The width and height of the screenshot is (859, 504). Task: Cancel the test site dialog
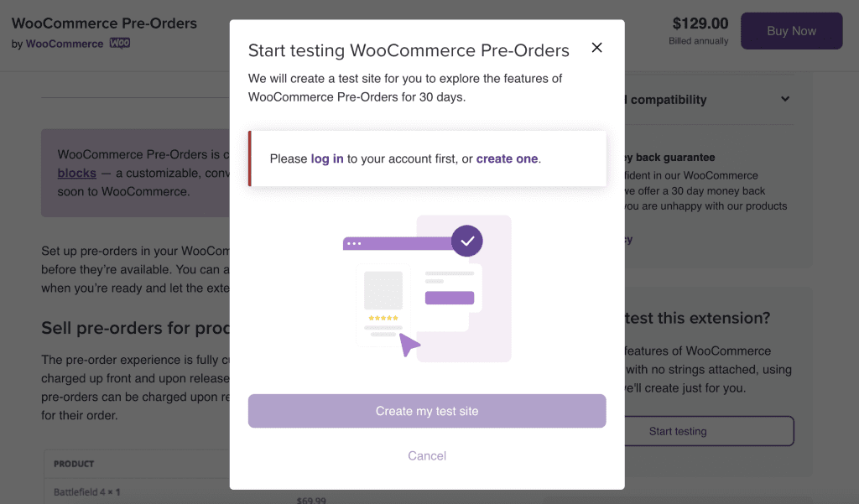click(427, 455)
